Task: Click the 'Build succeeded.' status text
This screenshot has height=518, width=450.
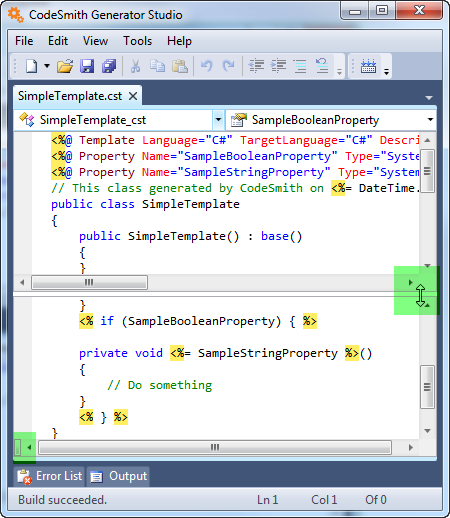Action: tap(62, 500)
